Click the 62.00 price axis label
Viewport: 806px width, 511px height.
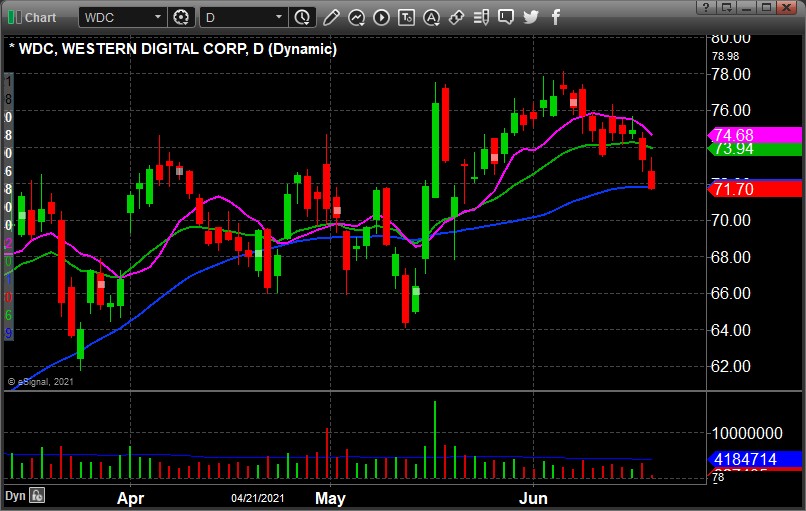pyautogui.click(x=730, y=366)
